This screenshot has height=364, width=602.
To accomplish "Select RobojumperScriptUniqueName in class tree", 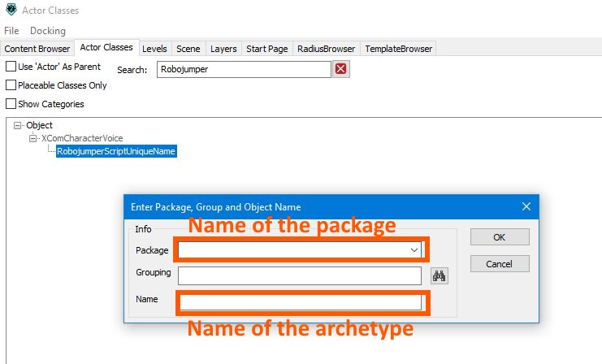I will point(116,151).
